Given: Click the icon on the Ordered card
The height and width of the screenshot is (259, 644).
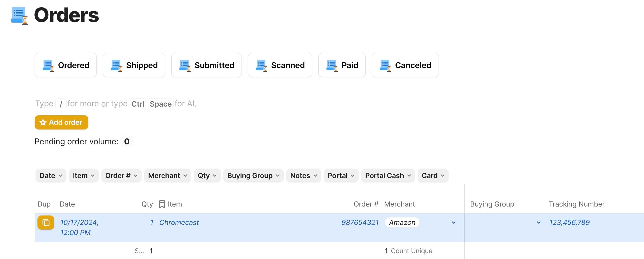Looking at the screenshot, I should [48, 66].
